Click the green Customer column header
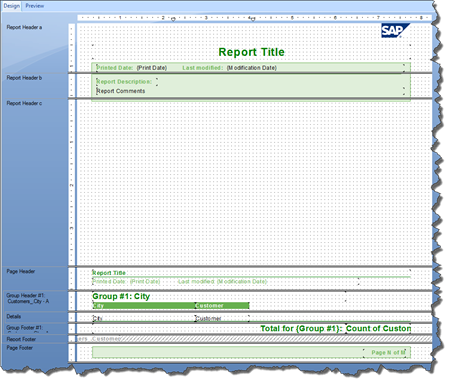Viewport: 451px width, 384px height. point(222,306)
